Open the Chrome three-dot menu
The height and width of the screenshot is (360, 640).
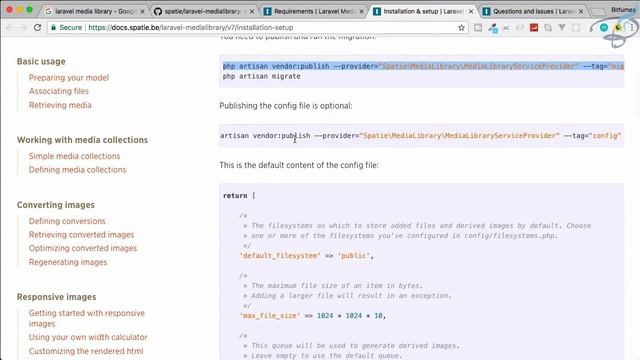tap(631, 27)
